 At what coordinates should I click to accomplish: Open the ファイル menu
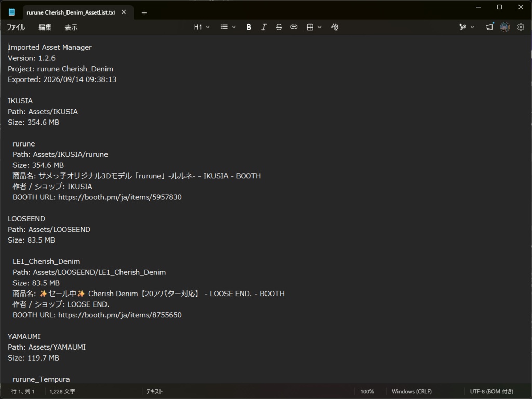[16, 27]
